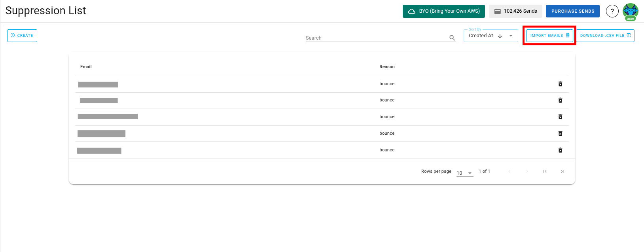This screenshot has width=644, height=252.
Task: Open the user avatar menu
Action: pyautogui.click(x=630, y=11)
